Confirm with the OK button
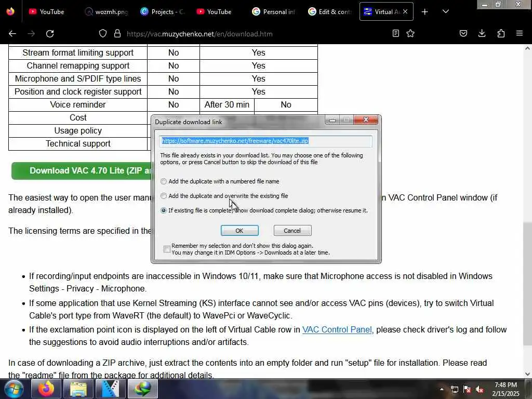The width and height of the screenshot is (532, 399). coord(240,230)
